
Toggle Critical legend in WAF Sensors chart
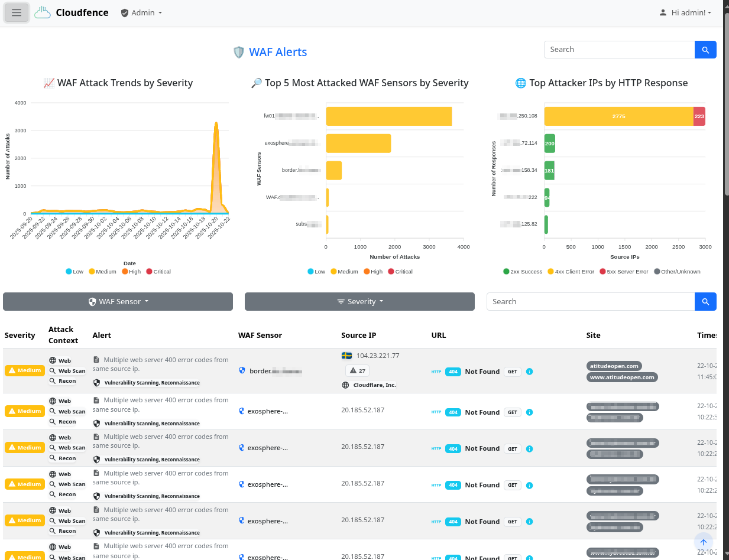pos(400,272)
